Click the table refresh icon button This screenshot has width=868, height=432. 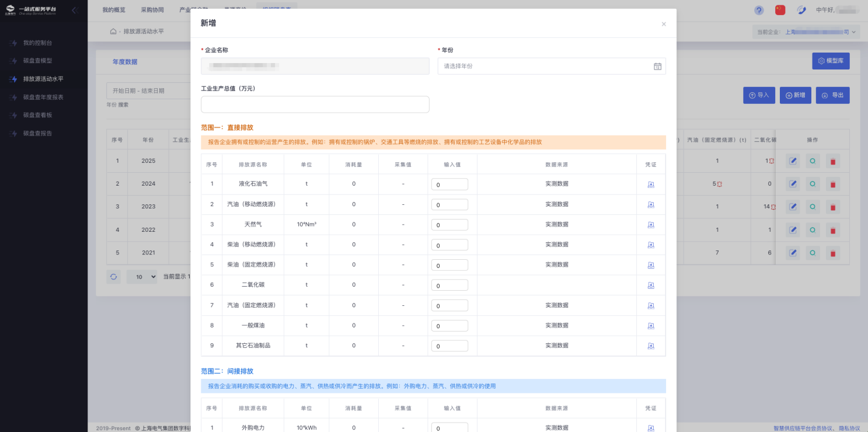coord(113,277)
